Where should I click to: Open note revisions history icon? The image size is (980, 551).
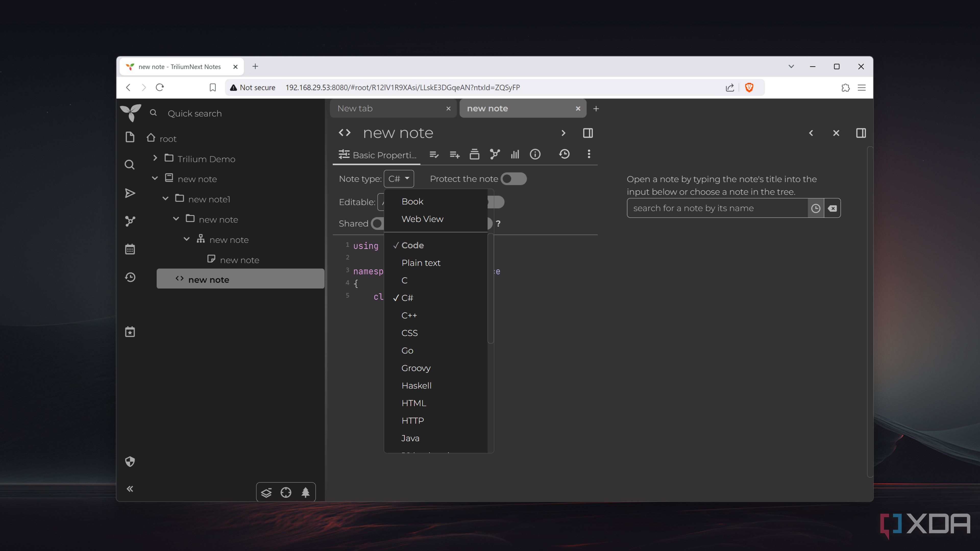(x=564, y=154)
